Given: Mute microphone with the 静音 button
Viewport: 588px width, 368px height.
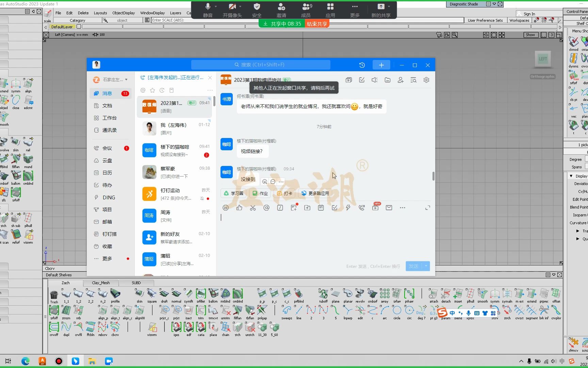Looking at the screenshot, I should (208, 10).
